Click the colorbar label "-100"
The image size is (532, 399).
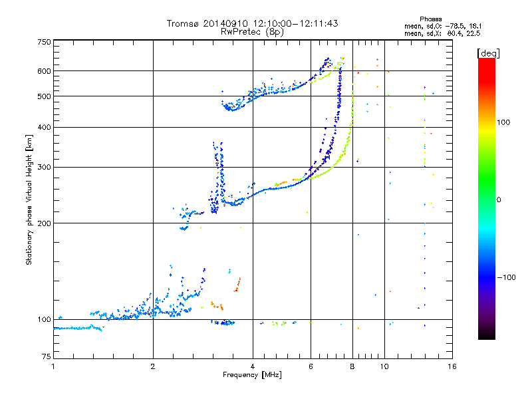tap(506, 277)
